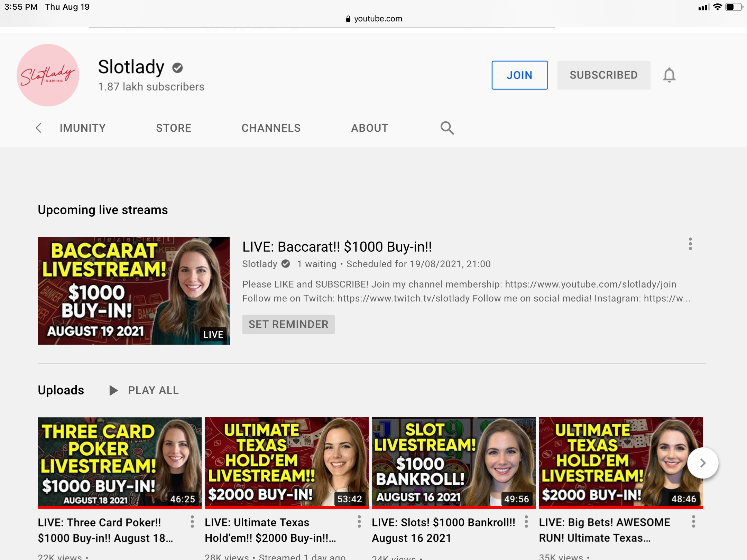Open the LIVE: Three Card Poker!! video title

pyautogui.click(x=105, y=530)
